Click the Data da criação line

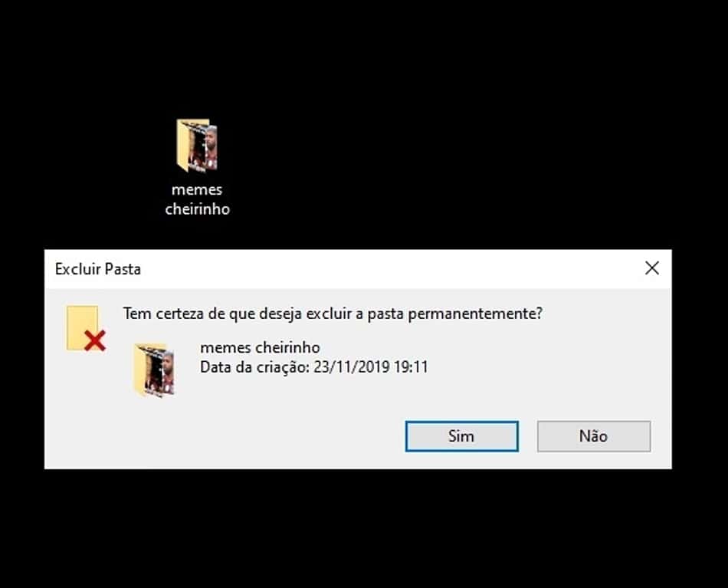click(x=314, y=367)
